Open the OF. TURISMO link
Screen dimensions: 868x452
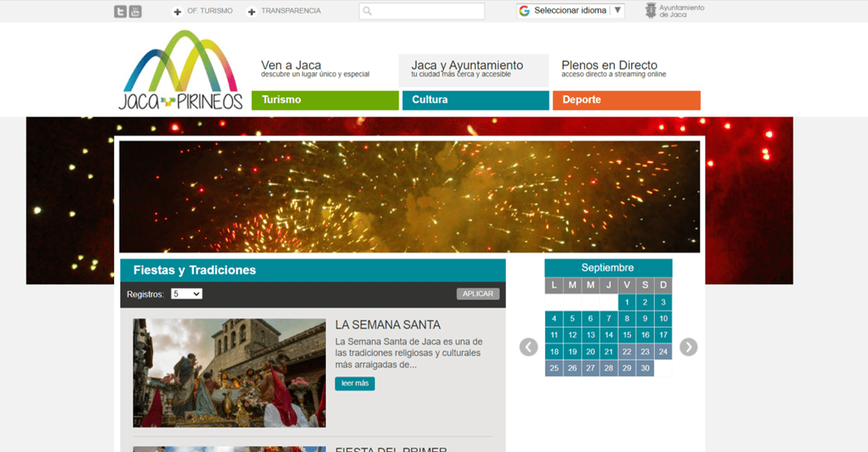[210, 11]
